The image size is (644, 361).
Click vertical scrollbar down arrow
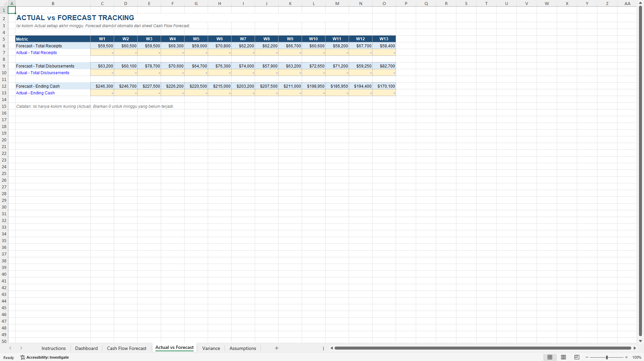[x=640, y=341]
